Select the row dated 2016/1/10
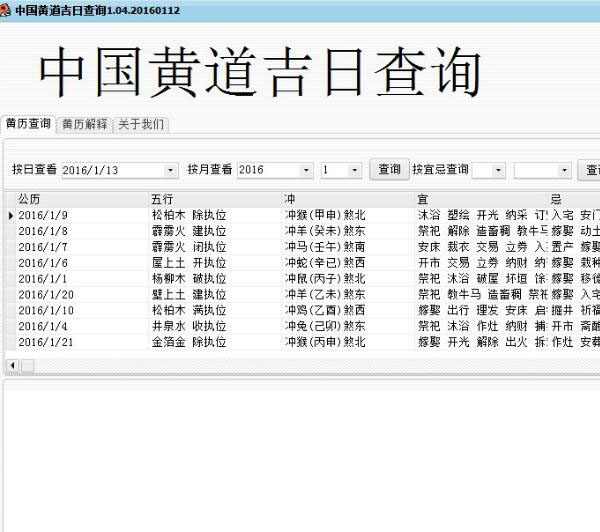 (302, 310)
